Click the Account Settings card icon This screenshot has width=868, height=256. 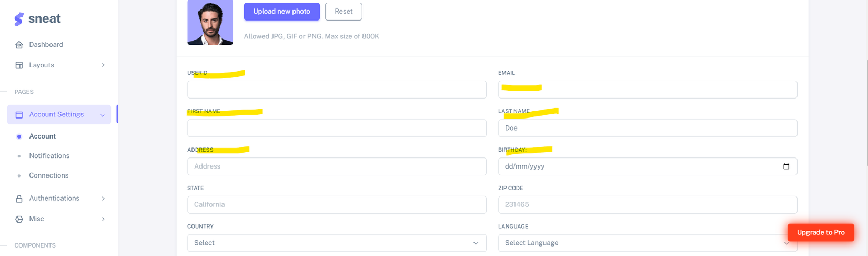point(19,115)
